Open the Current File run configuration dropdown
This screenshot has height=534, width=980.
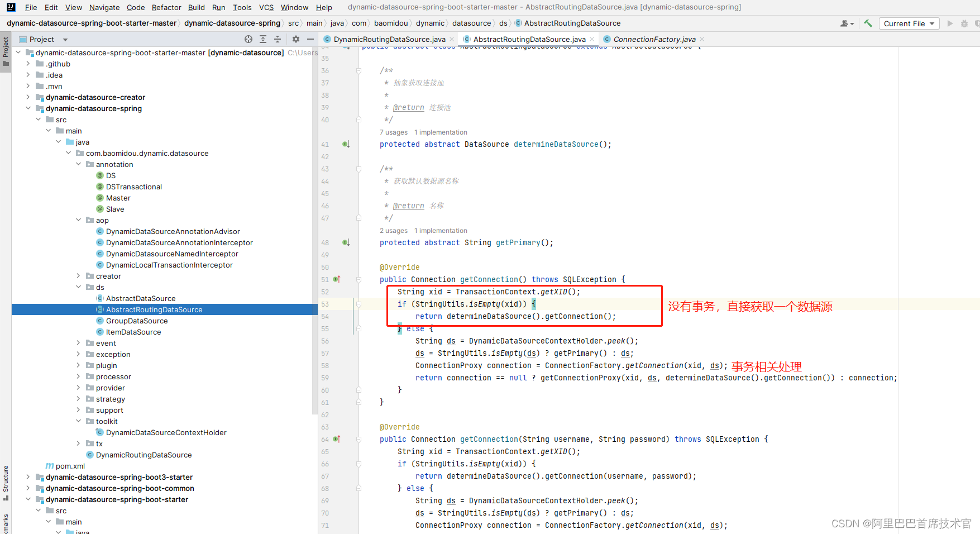pos(909,23)
